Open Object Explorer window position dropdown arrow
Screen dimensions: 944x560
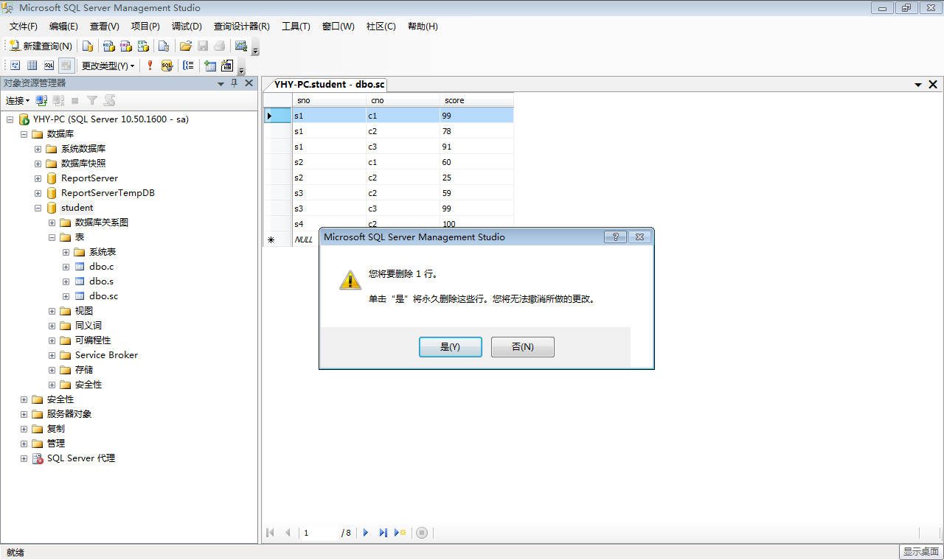pos(221,83)
